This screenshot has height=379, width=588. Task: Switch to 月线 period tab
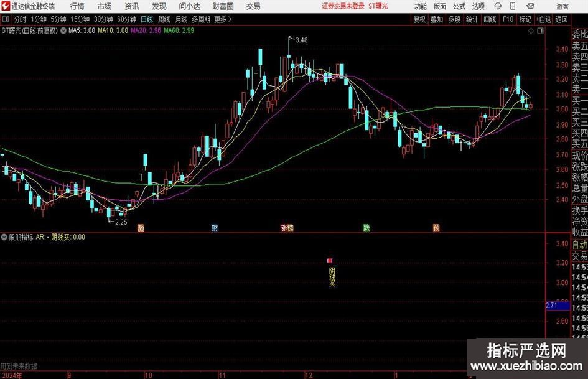(x=182, y=19)
